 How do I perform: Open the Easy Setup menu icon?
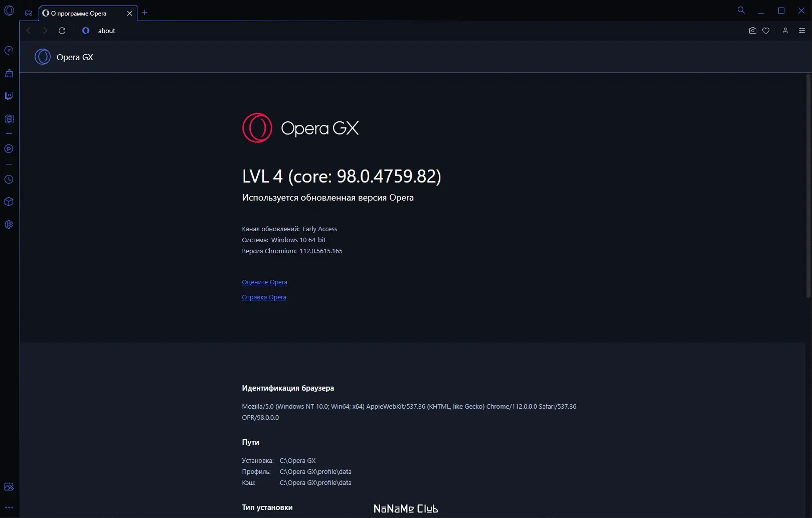(x=802, y=31)
